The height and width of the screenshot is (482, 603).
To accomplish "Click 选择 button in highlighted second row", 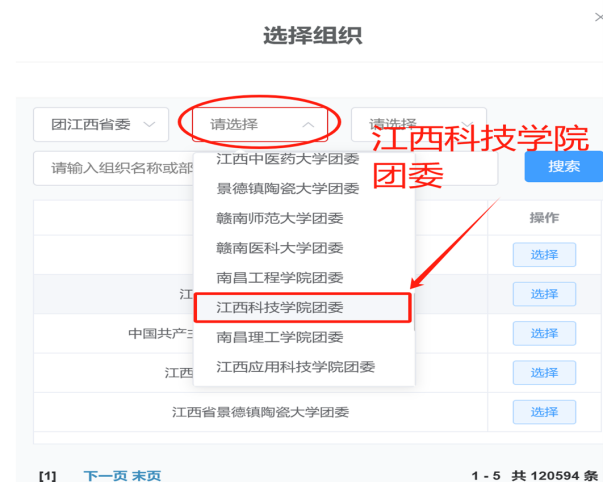I will (544, 294).
